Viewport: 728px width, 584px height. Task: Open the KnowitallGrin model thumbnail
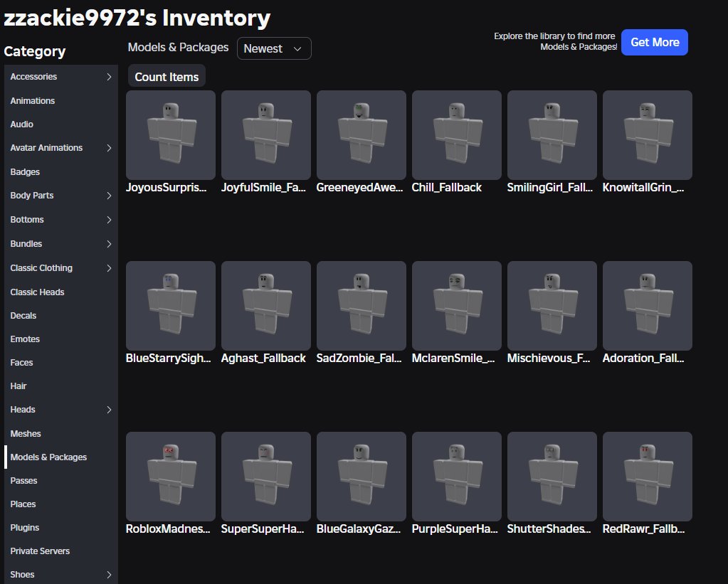coord(647,135)
